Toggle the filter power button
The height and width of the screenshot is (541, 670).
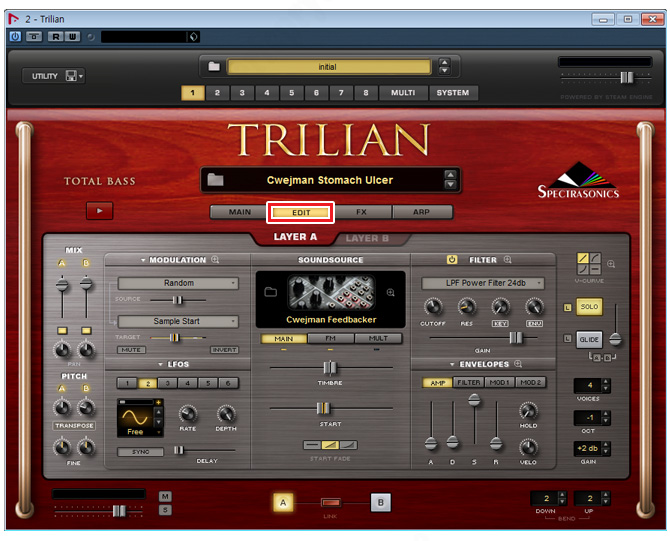[452, 259]
